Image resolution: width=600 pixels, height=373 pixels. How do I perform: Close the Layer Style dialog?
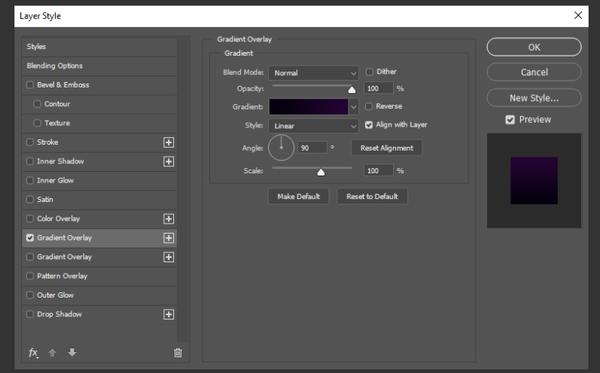(578, 15)
